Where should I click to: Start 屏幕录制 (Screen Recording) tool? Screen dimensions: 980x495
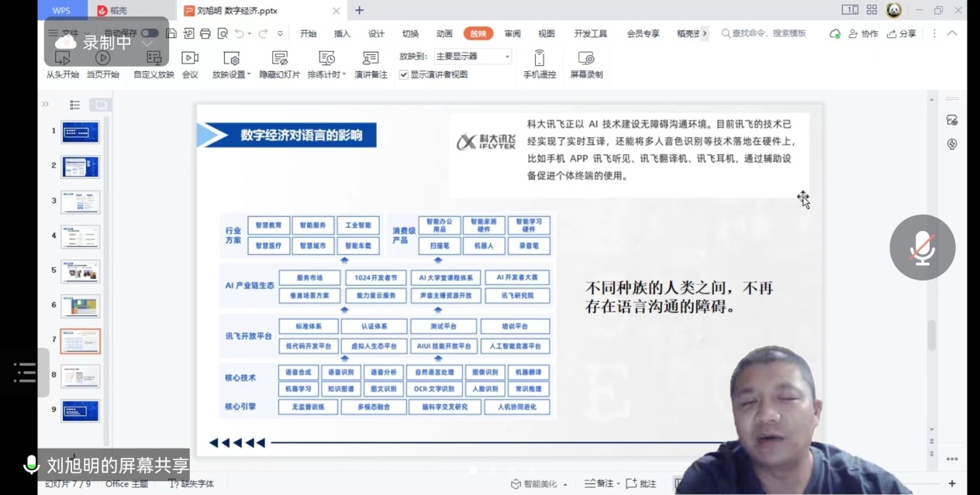586,59
